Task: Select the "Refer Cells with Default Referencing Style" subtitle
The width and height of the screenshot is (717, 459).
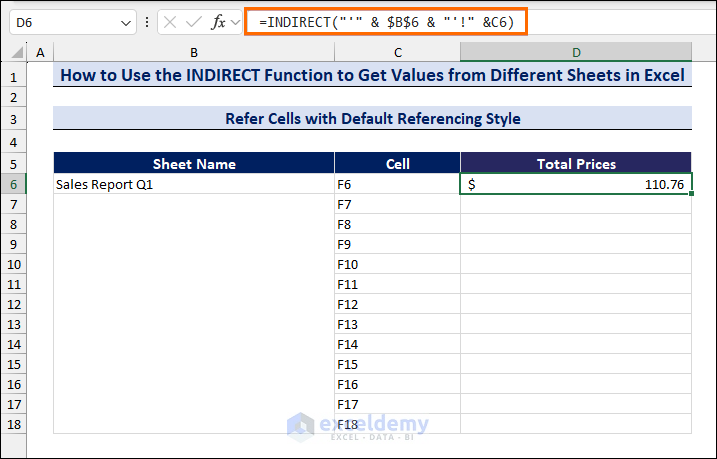Action: (x=371, y=118)
